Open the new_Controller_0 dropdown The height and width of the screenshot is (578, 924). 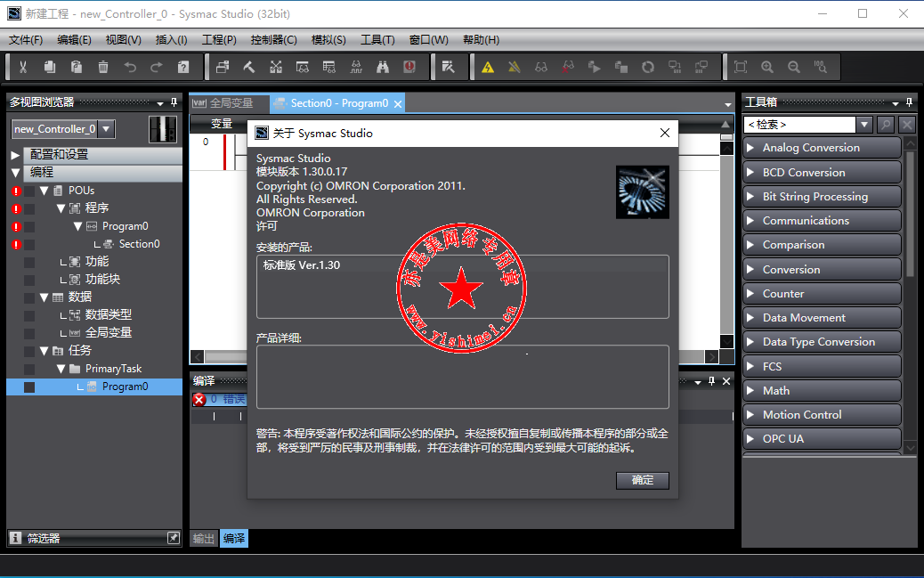click(106, 128)
